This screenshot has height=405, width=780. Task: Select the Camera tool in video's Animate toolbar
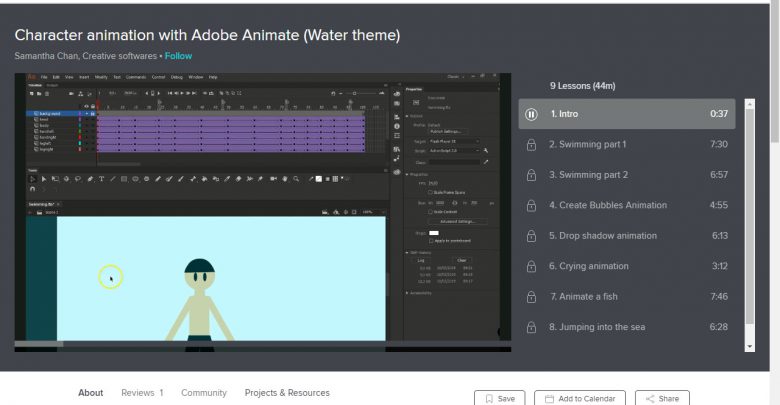pos(274,179)
